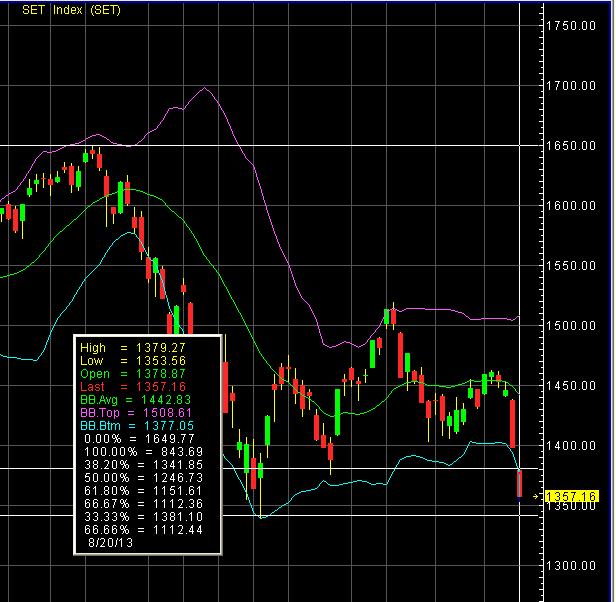This screenshot has height=602, width=616.
Task: Click the 61.80% = 1151.61 retracement line
Action: [x=143, y=491]
